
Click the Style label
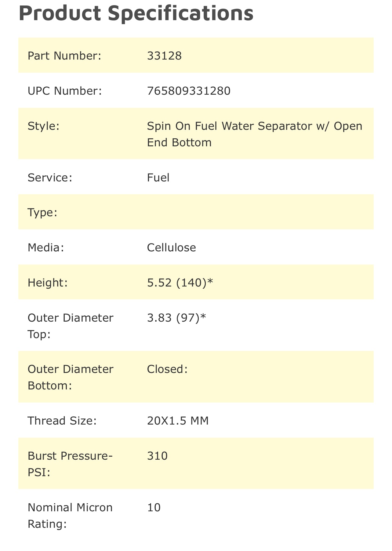pos(43,126)
